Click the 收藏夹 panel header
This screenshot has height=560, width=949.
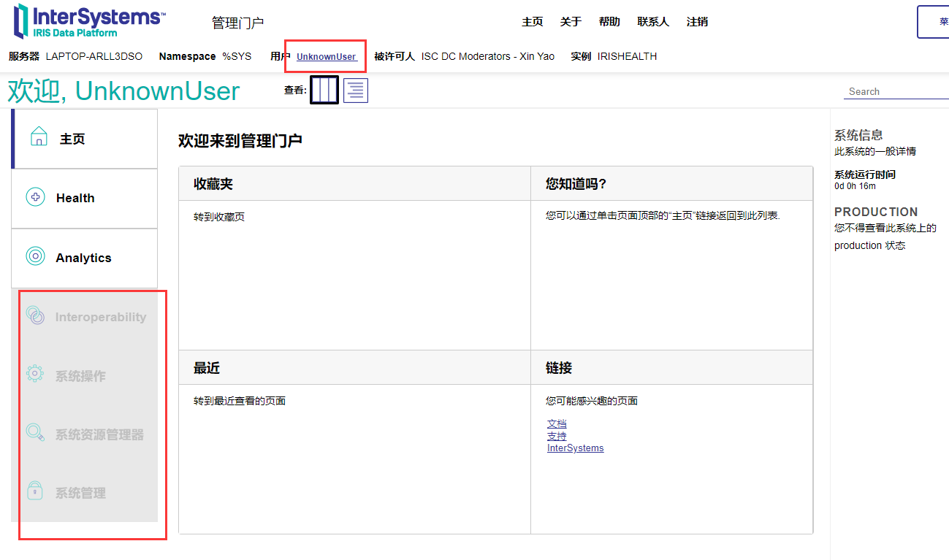click(x=355, y=183)
